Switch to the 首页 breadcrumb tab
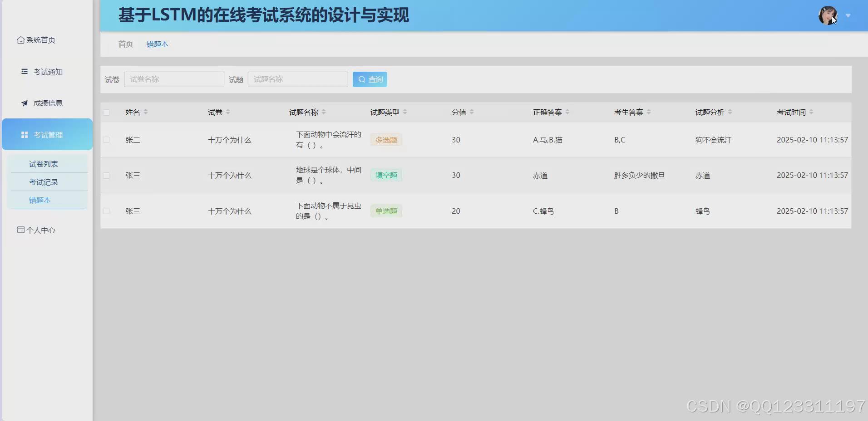 [125, 44]
